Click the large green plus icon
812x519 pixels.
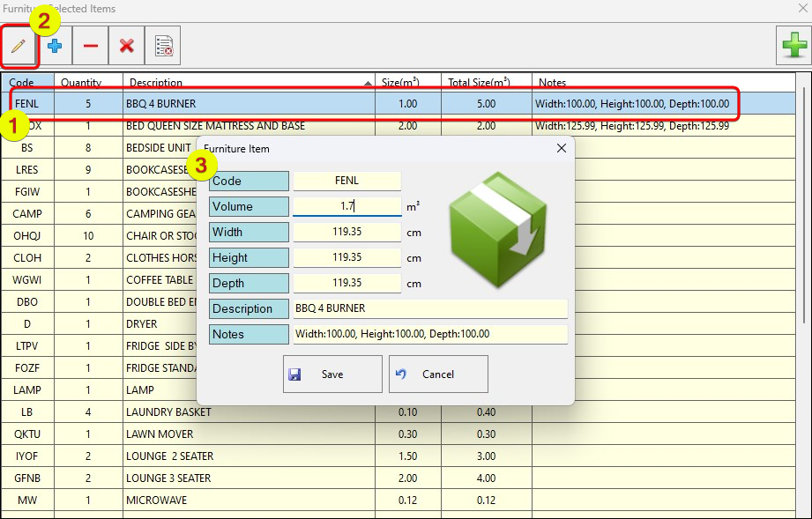pyautogui.click(x=793, y=45)
